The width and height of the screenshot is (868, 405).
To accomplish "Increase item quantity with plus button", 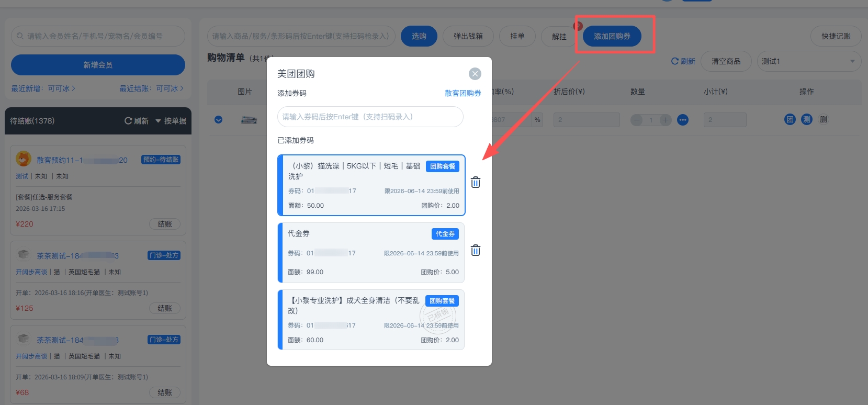I will click(x=665, y=120).
